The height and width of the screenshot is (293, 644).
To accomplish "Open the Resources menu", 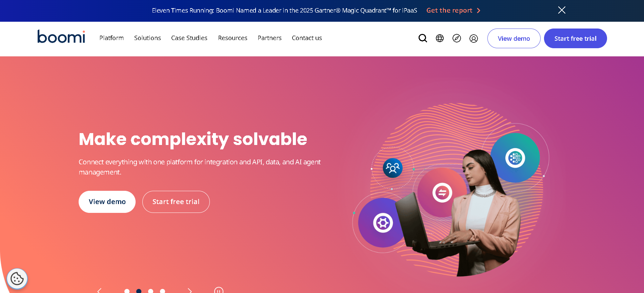I will coord(233,38).
